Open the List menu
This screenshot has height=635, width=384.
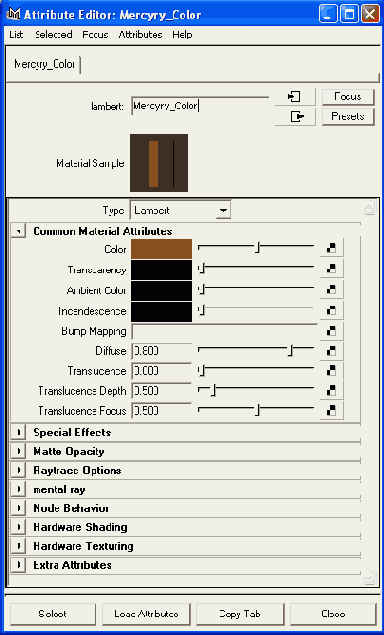16,35
